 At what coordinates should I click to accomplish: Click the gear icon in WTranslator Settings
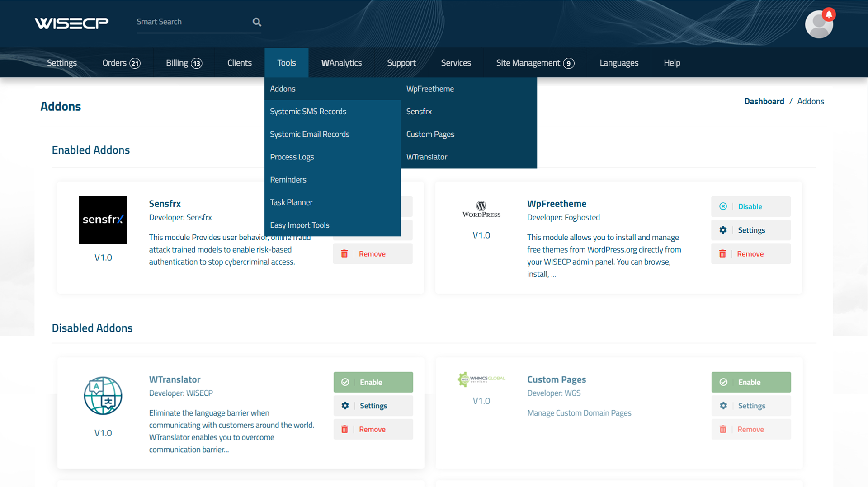(x=345, y=406)
